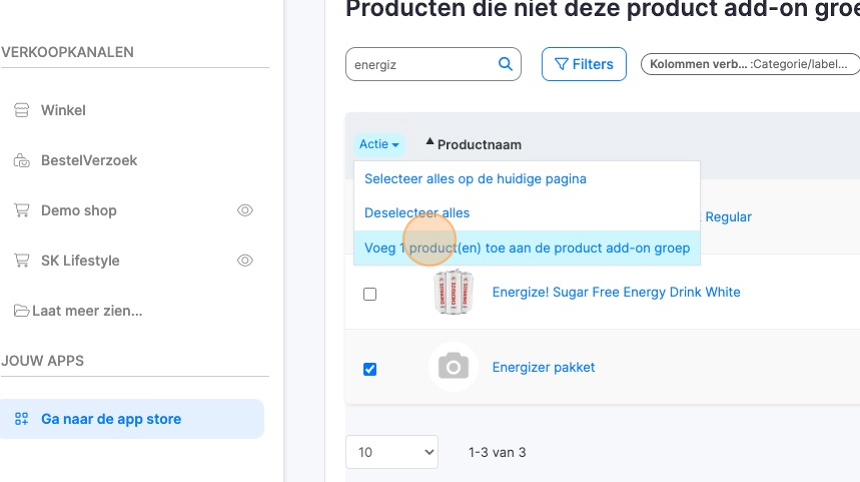Image resolution: width=860 pixels, height=482 pixels.
Task: Click the Winkel store icon
Action: click(x=21, y=110)
